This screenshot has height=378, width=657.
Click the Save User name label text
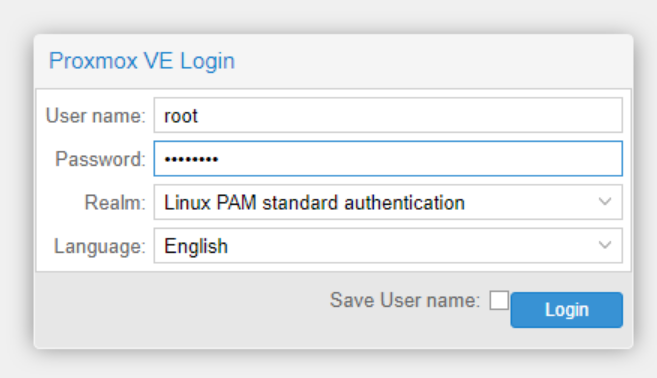click(x=405, y=300)
